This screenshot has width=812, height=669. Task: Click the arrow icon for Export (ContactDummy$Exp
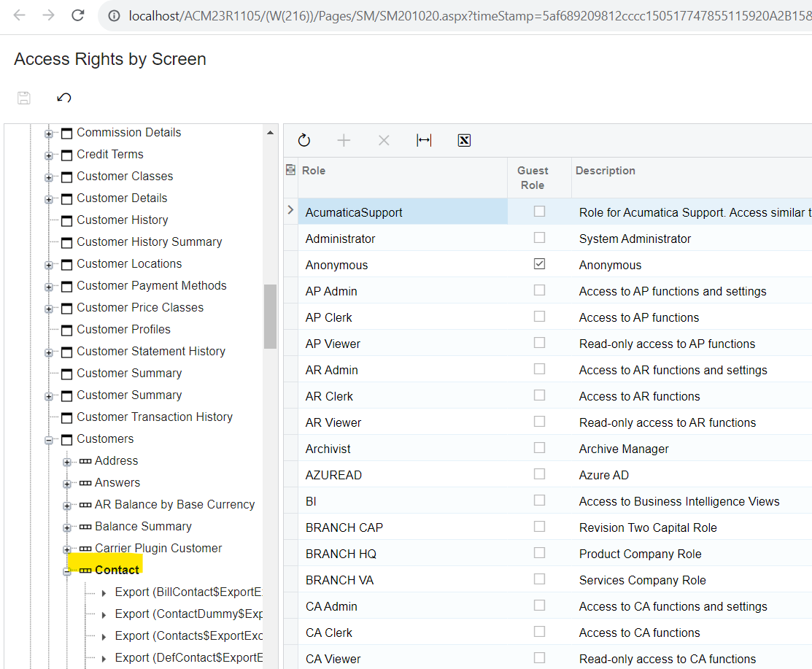(x=104, y=614)
